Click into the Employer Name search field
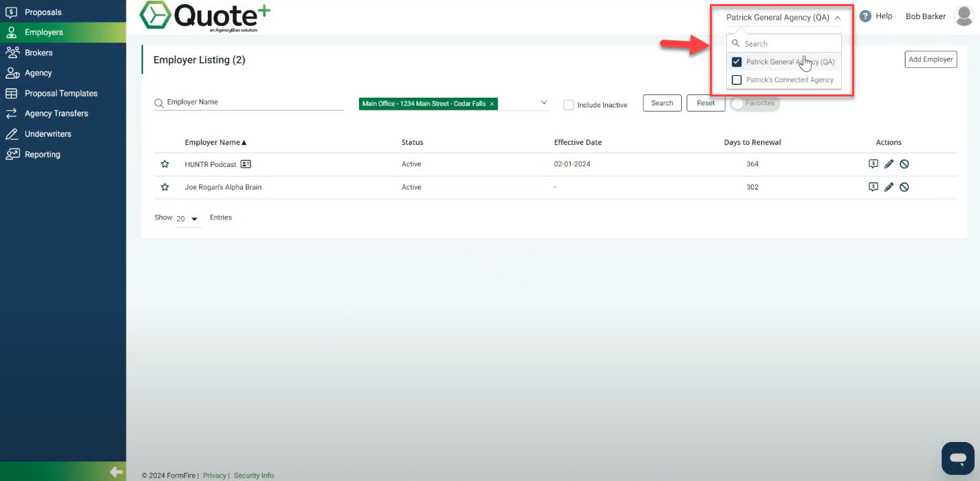The height and width of the screenshot is (481, 980). (x=253, y=103)
